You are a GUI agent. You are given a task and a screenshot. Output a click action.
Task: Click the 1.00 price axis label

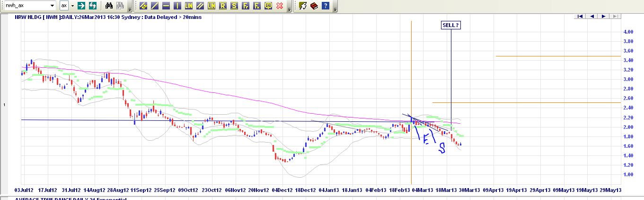628,174
